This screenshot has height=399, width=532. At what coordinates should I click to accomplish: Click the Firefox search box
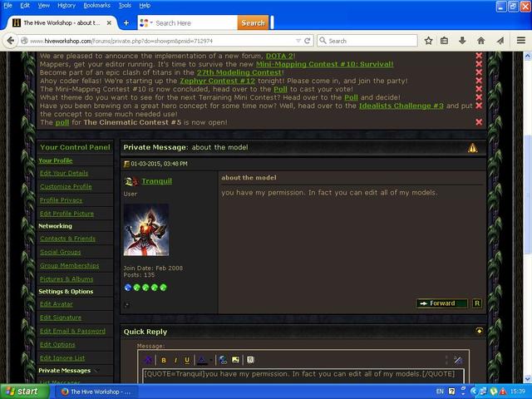point(367,41)
